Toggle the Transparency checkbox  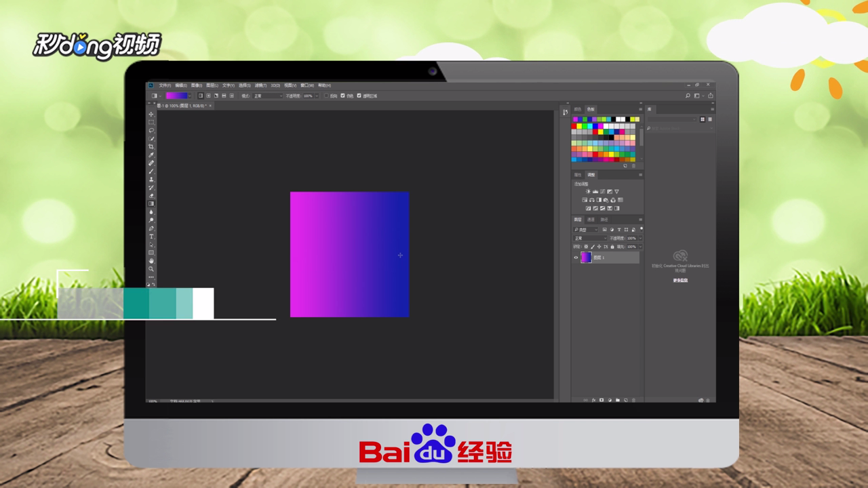[x=359, y=96]
